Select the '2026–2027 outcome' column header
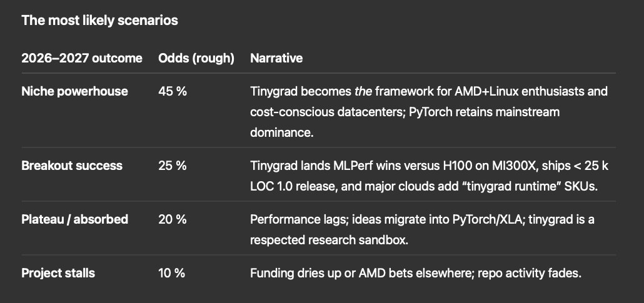This screenshot has width=644, height=303. point(82,58)
